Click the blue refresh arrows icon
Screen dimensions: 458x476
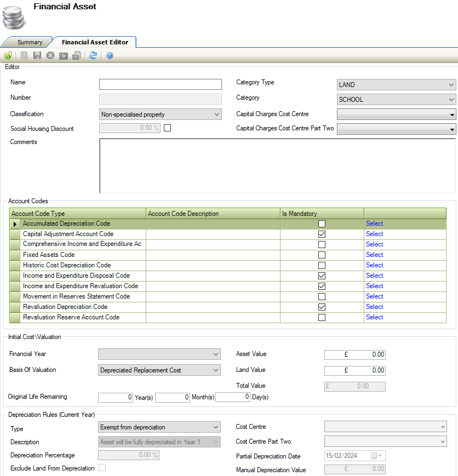pos(93,55)
